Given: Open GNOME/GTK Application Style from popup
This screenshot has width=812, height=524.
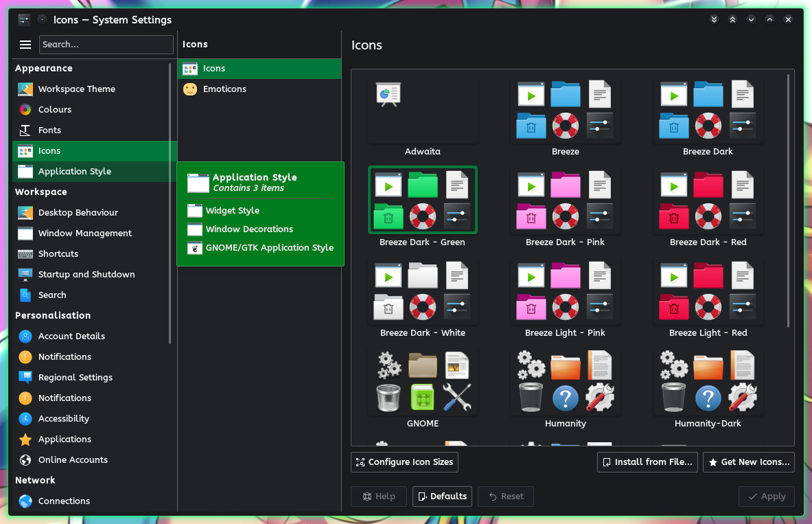Looking at the screenshot, I should [x=260, y=248].
